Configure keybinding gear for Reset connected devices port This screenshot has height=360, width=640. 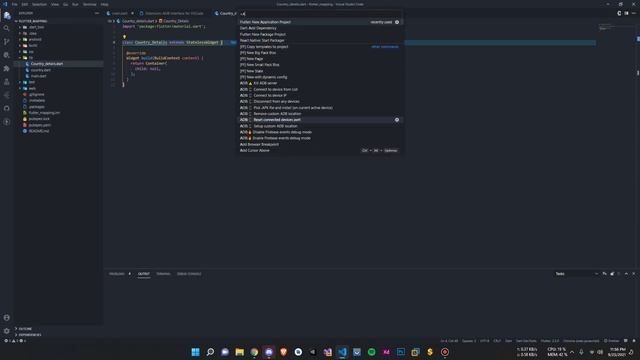pyautogui.click(x=397, y=120)
